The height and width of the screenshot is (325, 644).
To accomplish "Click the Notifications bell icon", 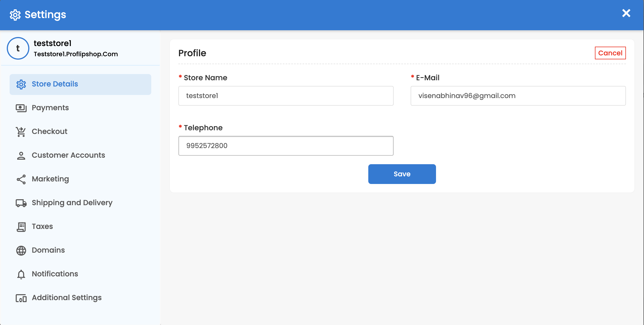I will click(x=21, y=274).
